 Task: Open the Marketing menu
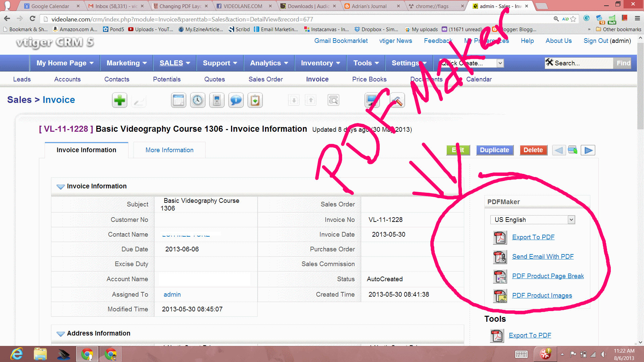(x=126, y=63)
